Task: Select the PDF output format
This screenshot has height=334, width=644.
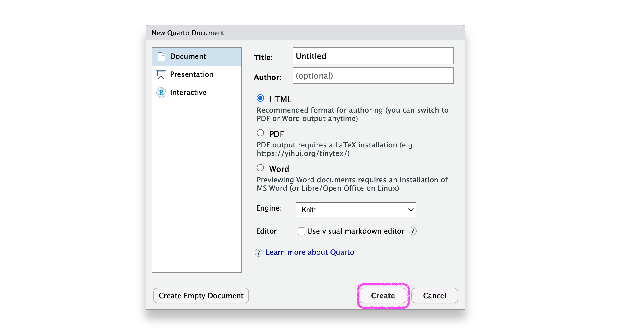Action: click(x=260, y=133)
